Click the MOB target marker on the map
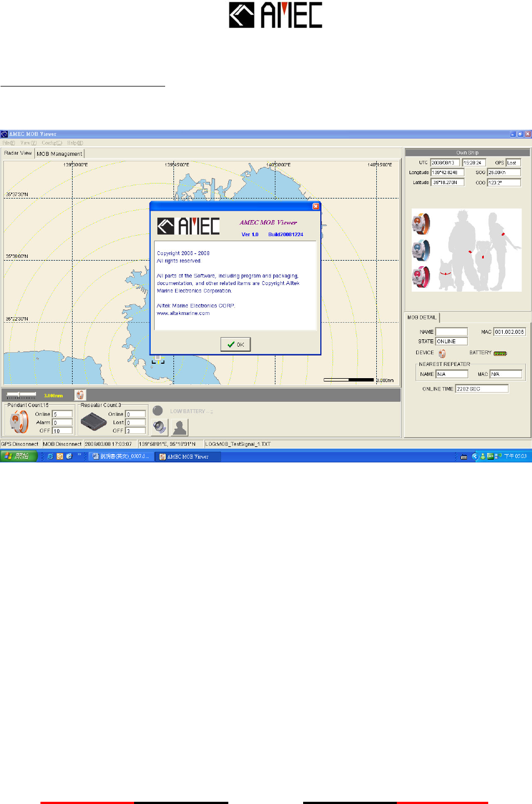This screenshot has width=532, height=804. point(158,359)
